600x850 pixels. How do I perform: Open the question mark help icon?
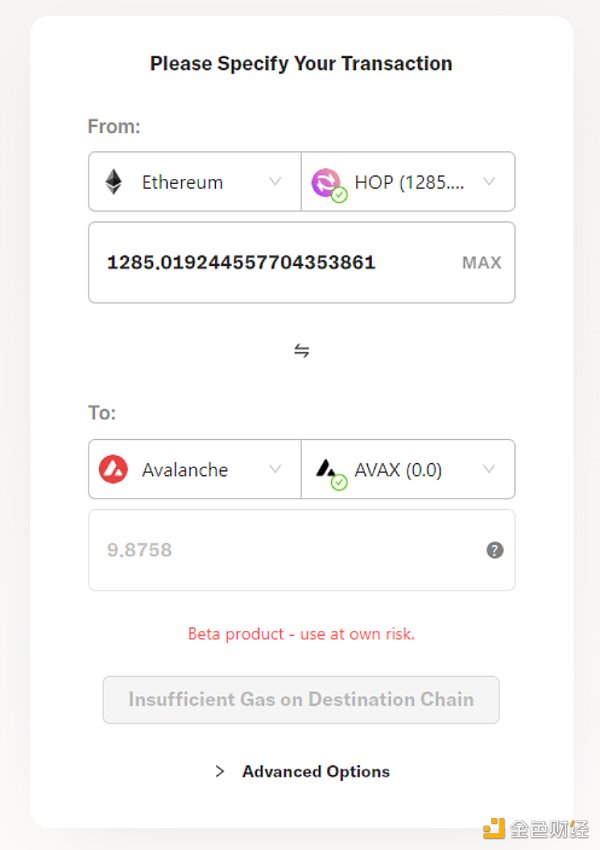(495, 550)
